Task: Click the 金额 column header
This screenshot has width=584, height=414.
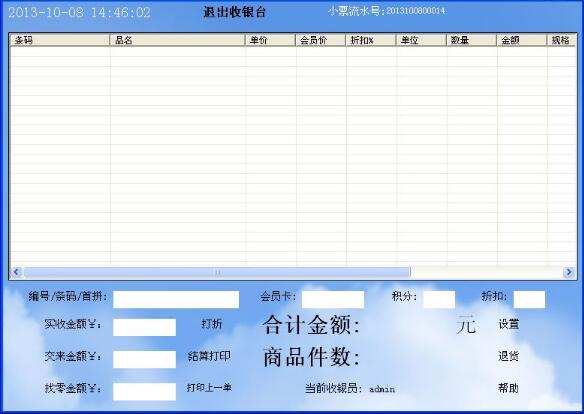Action: coord(522,40)
